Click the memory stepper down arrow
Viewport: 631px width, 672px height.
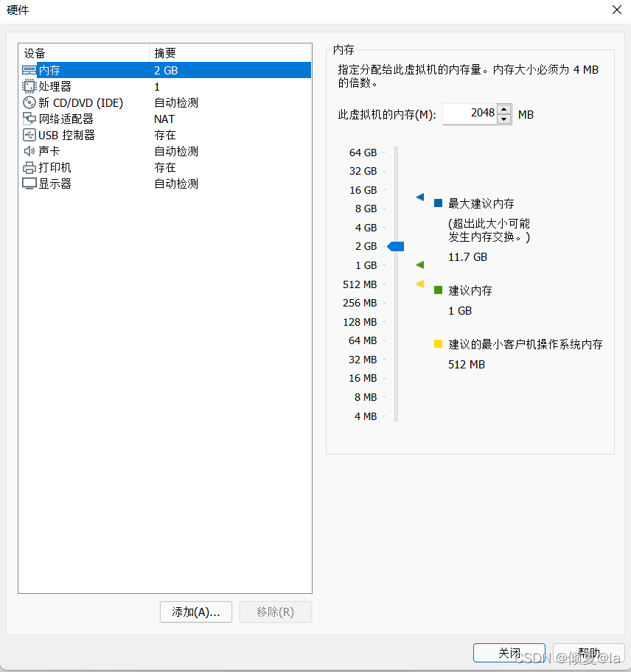coord(503,118)
